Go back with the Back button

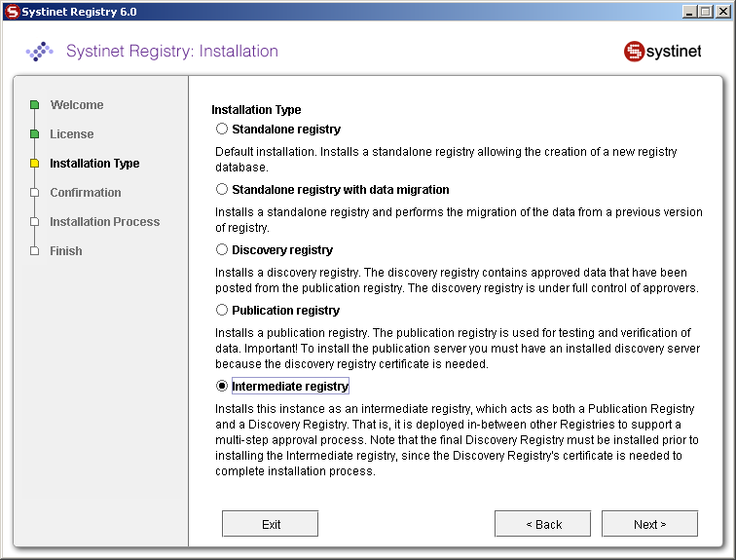coord(542,524)
